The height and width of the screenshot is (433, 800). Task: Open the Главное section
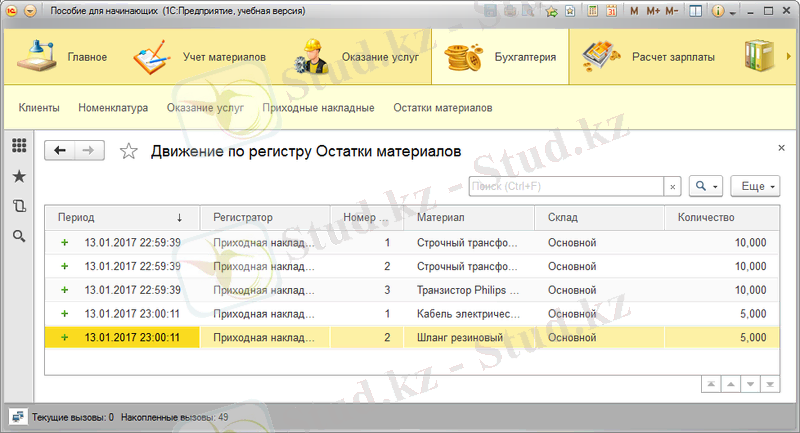click(87, 57)
